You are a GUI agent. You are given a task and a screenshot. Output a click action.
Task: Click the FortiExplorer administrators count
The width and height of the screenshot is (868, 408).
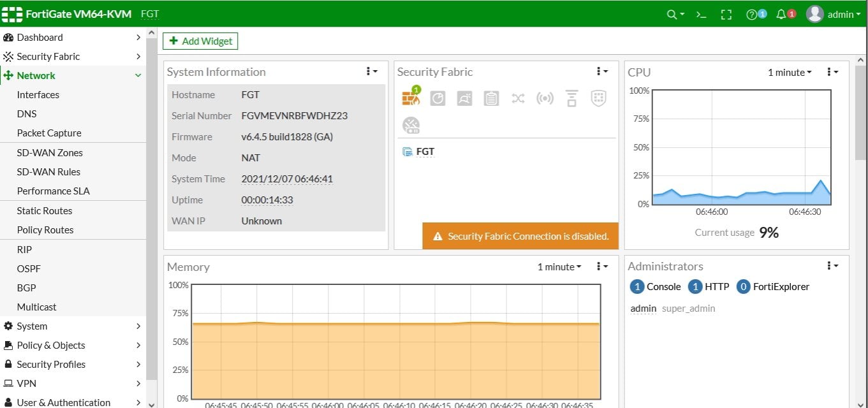[x=743, y=287]
